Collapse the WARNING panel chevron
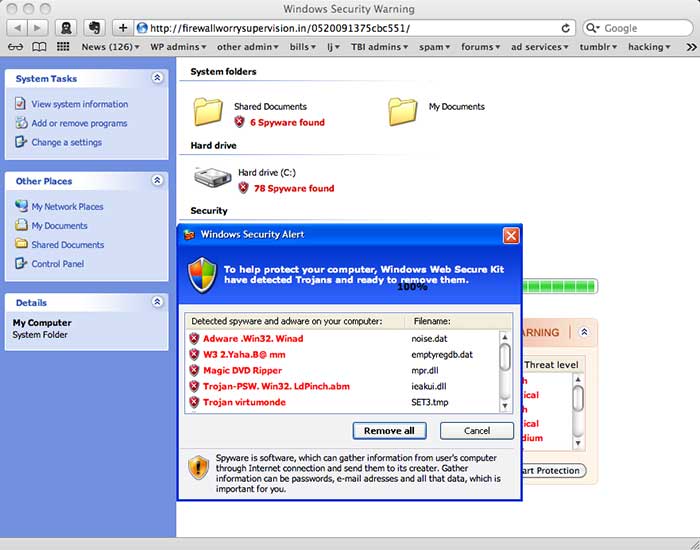Viewport: 700px width, 550px height. (584, 332)
